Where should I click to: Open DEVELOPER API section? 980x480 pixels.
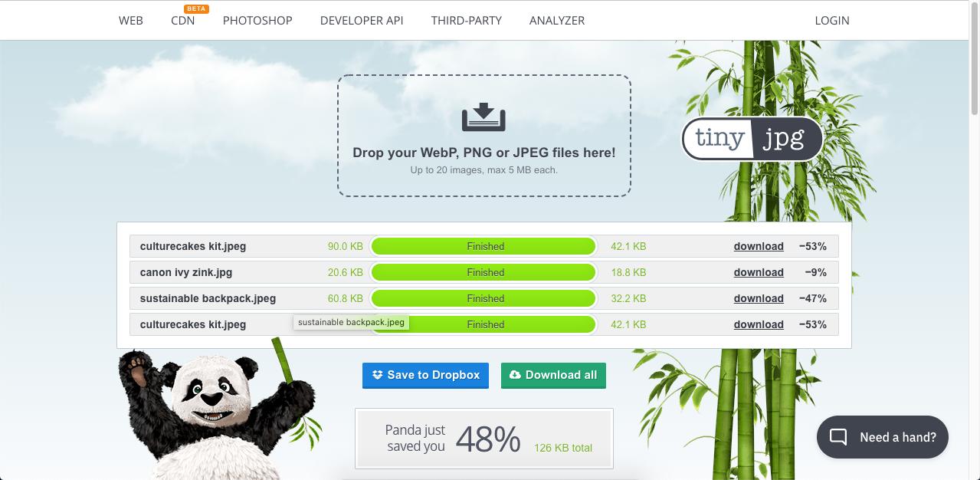coord(362,21)
